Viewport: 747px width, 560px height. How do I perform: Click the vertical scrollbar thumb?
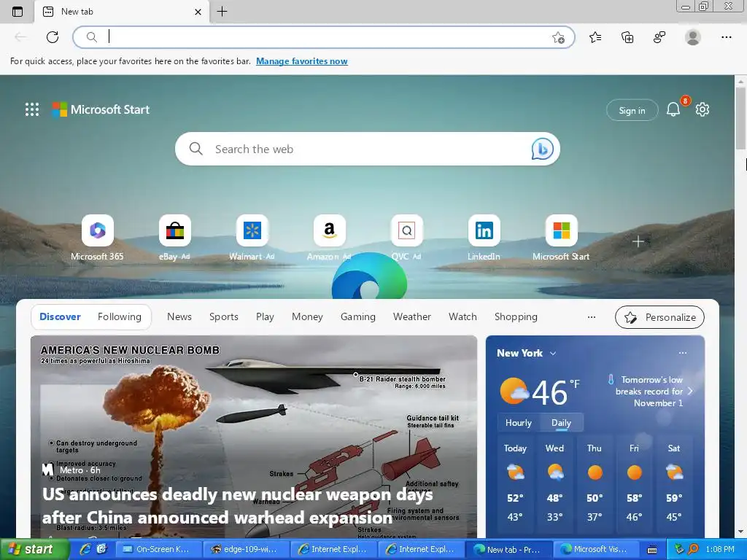[740, 118]
